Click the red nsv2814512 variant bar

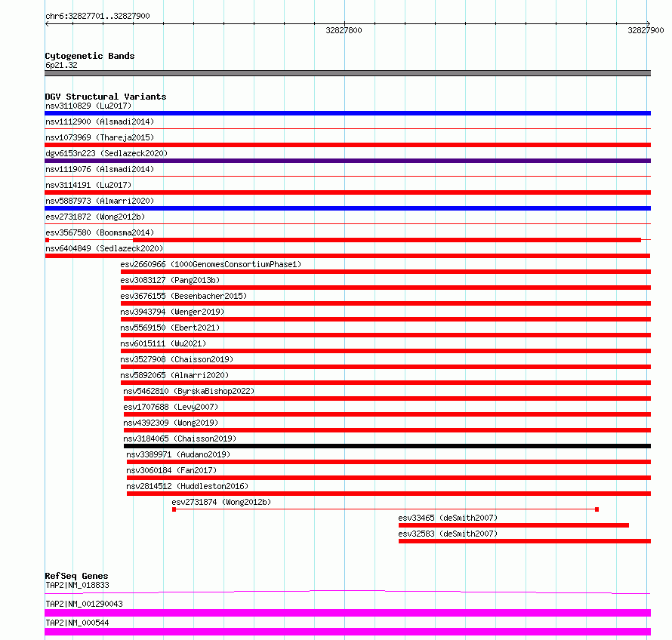(389, 494)
